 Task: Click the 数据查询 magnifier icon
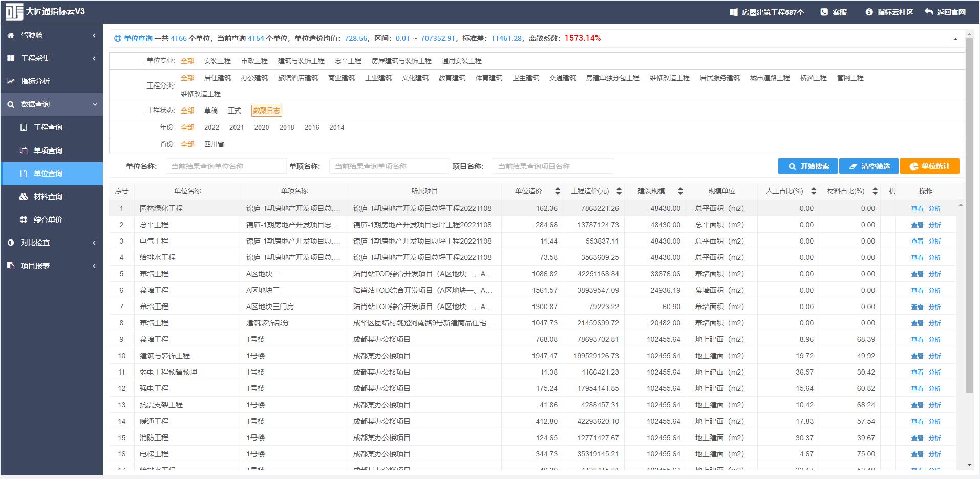[11, 104]
